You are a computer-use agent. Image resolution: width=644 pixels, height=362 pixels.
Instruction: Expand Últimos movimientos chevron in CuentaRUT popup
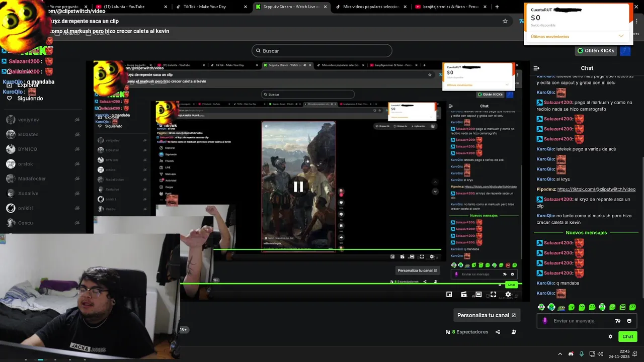tap(621, 36)
